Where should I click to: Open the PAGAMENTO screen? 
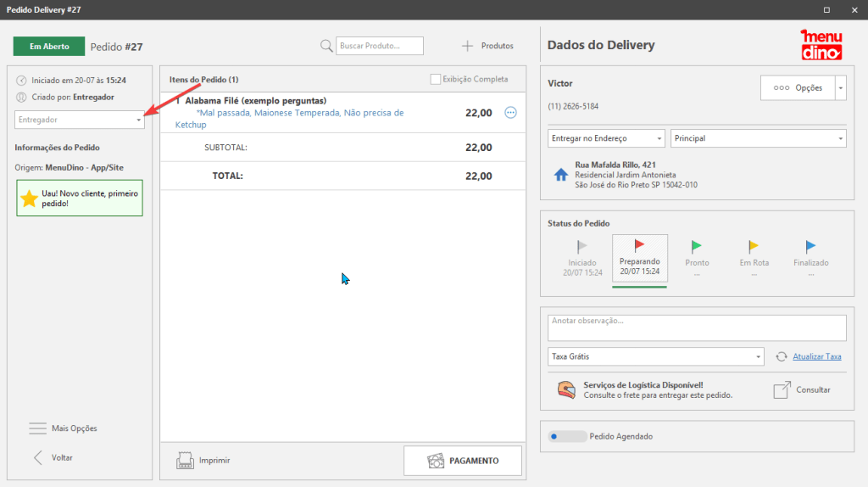(463, 461)
